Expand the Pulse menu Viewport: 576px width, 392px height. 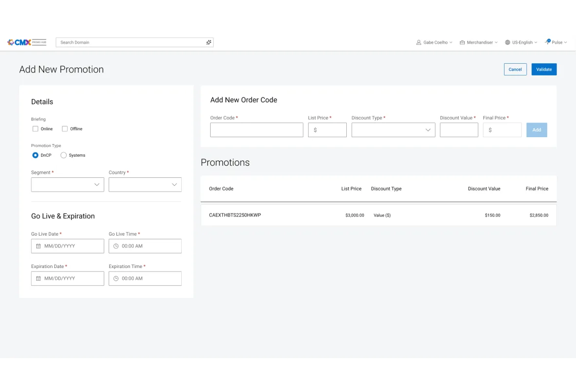pyautogui.click(x=556, y=42)
